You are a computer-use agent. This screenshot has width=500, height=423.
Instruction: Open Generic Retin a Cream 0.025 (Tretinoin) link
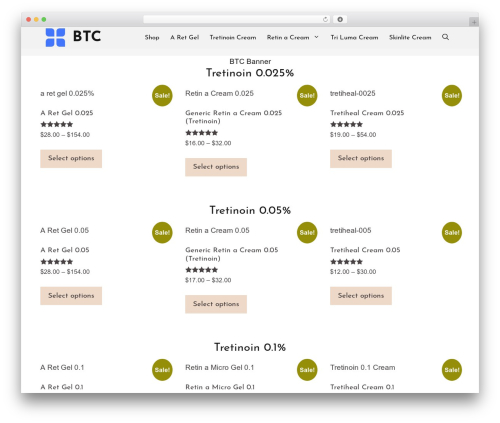click(234, 117)
